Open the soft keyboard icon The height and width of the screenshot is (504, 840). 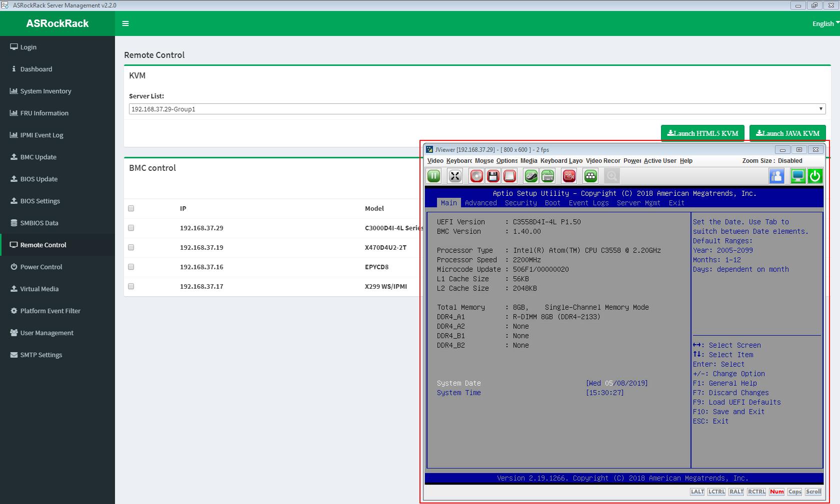[x=548, y=176]
